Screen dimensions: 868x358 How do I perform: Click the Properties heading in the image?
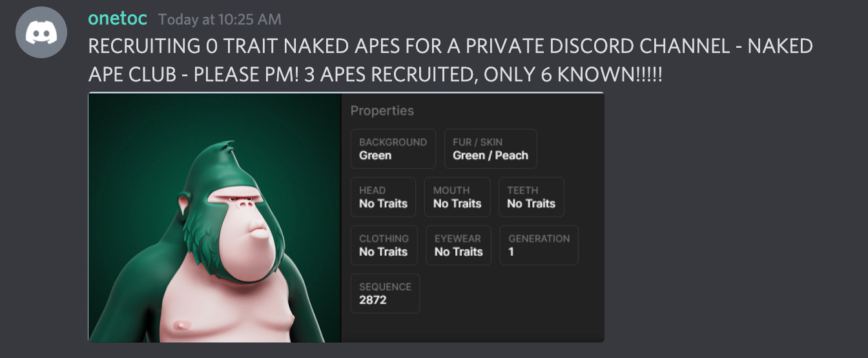point(382,111)
